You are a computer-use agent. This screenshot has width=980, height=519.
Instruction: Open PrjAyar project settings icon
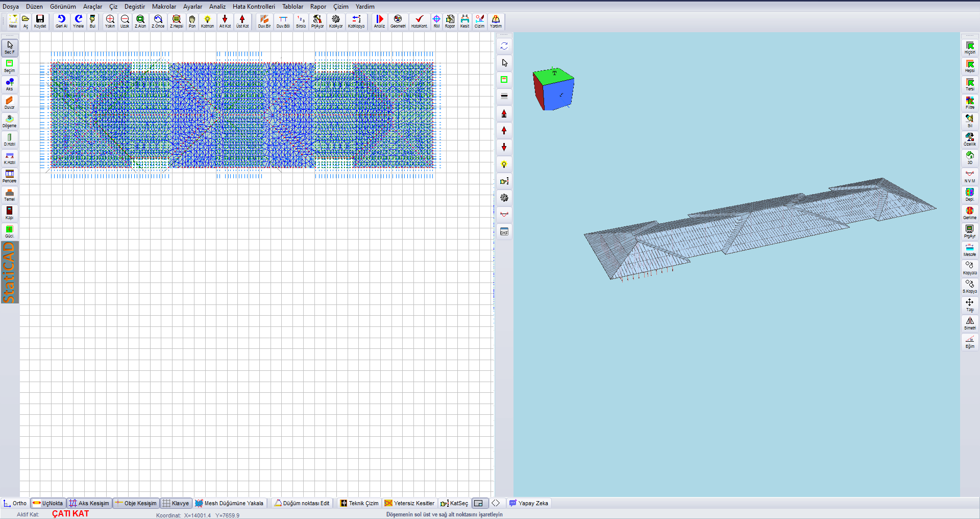(317, 21)
